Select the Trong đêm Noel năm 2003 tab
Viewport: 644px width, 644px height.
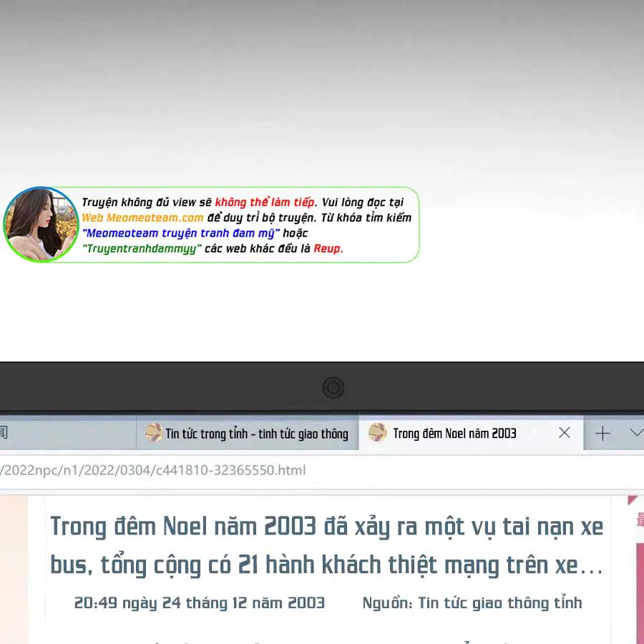click(x=454, y=434)
